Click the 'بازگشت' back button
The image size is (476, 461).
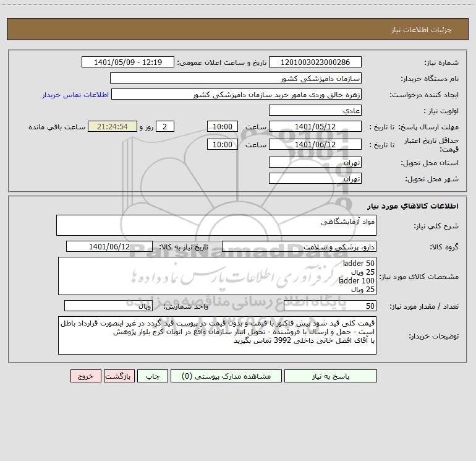[x=119, y=376]
